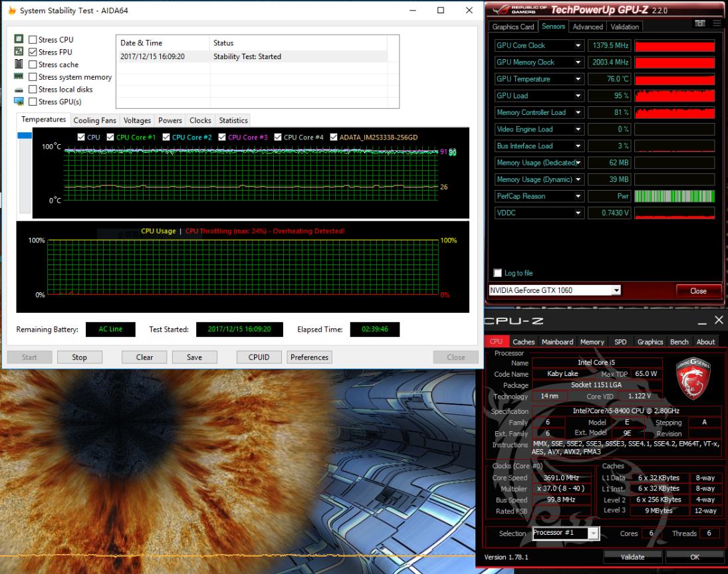Open the GPU-Z hamburger menu icon
728x574 pixels.
tap(717, 23)
